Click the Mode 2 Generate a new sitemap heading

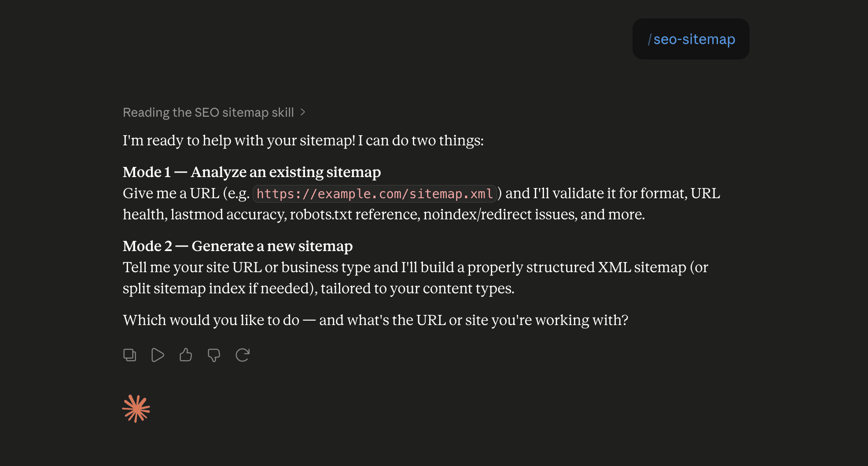click(238, 246)
